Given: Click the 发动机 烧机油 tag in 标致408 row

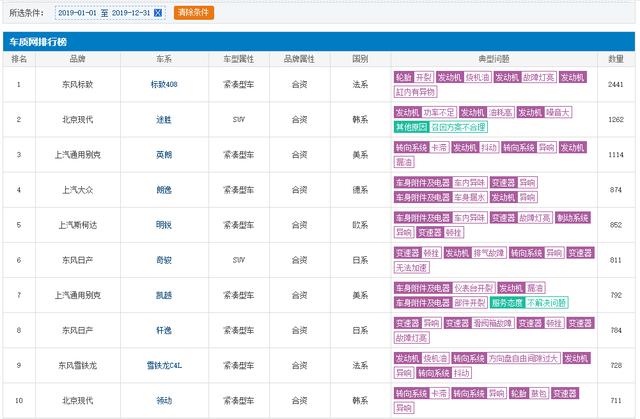Looking at the screenshot, I should click(x=463, y=77).
